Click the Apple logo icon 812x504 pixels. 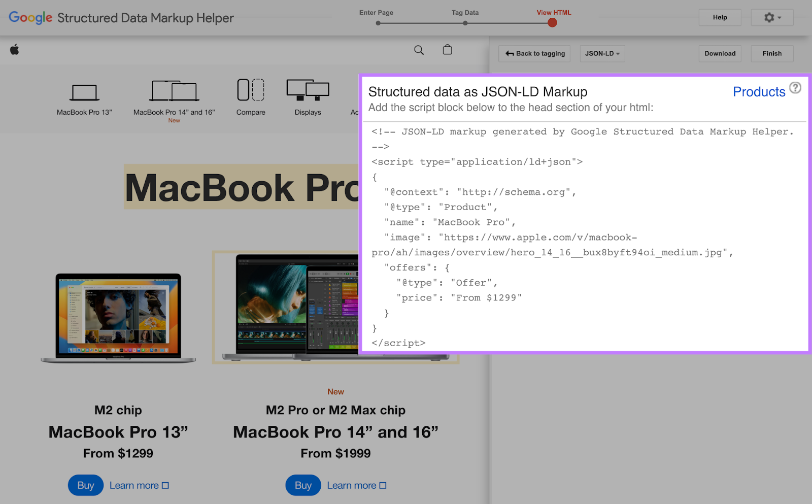point(15,49)
